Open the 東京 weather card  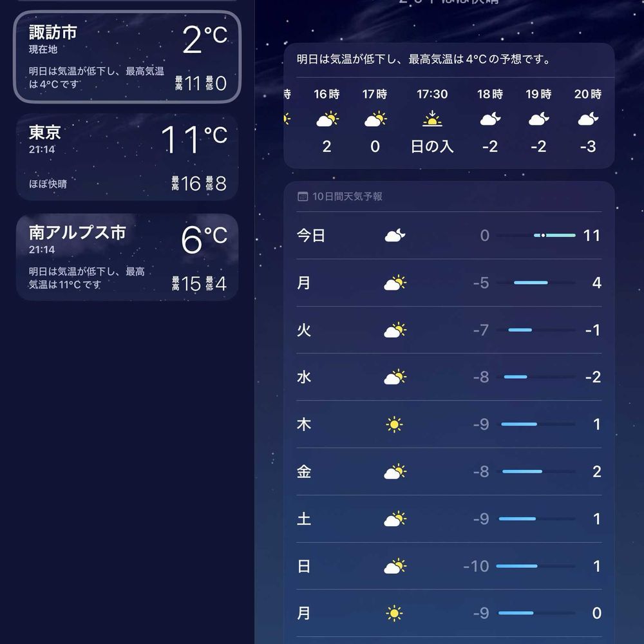128,157
